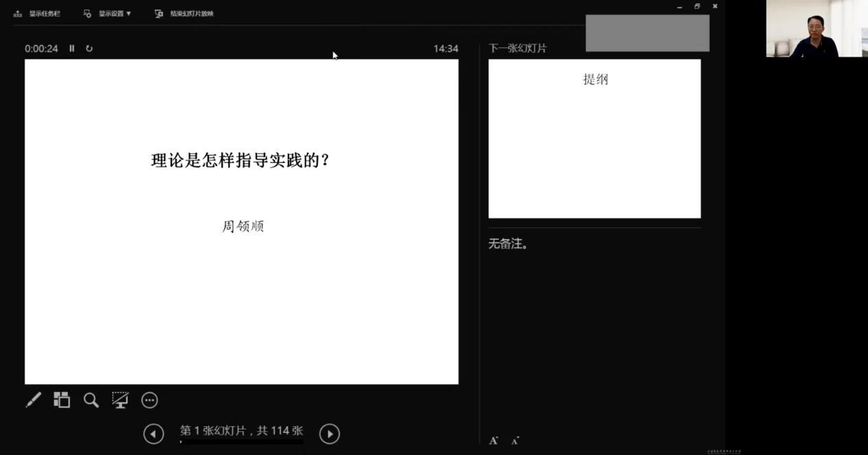Image resolution: width=868 pixels, height=455 pixels.
Task: Click the current slide titled 理论是怎样指导实践的
Action: click(241, 221)
